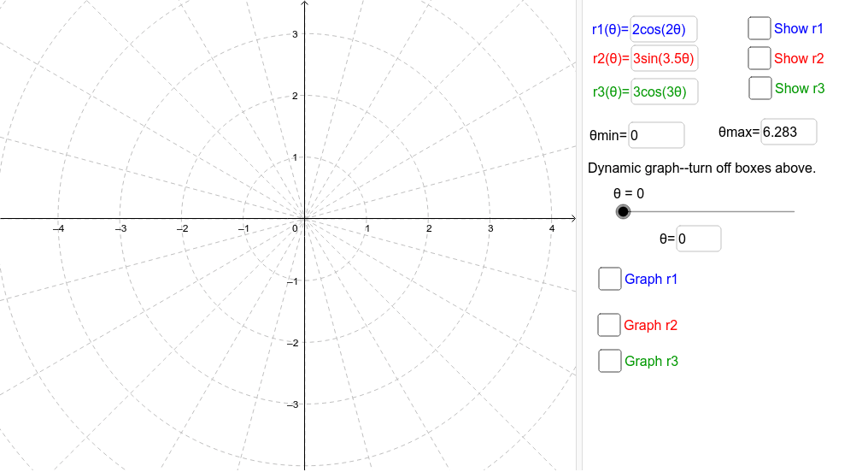Image resolution: width=868 pixels, height=472 pixels.
Task: Click the origin of the polar grid
Action: 305,219
